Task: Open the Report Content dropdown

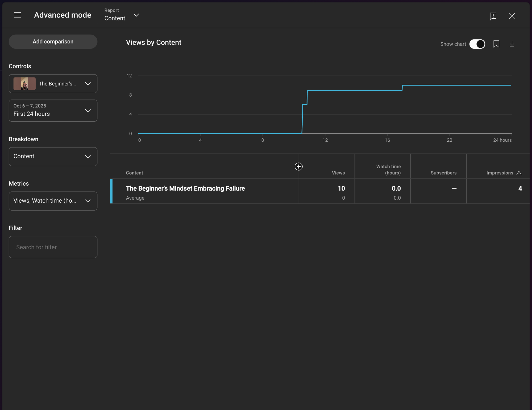Action: (122, 15)
